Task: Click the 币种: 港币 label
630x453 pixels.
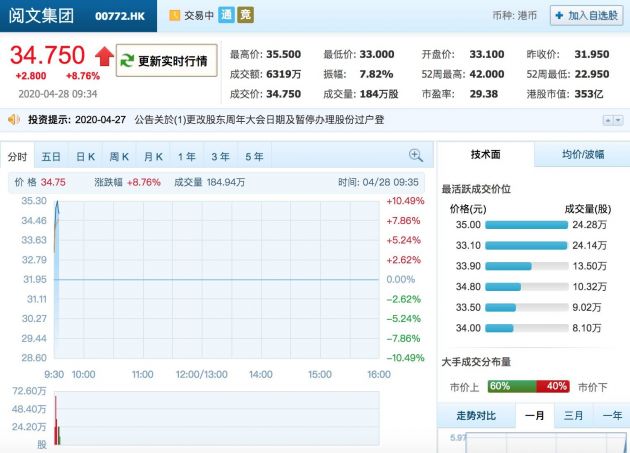Action: click(x=515, y=16)
